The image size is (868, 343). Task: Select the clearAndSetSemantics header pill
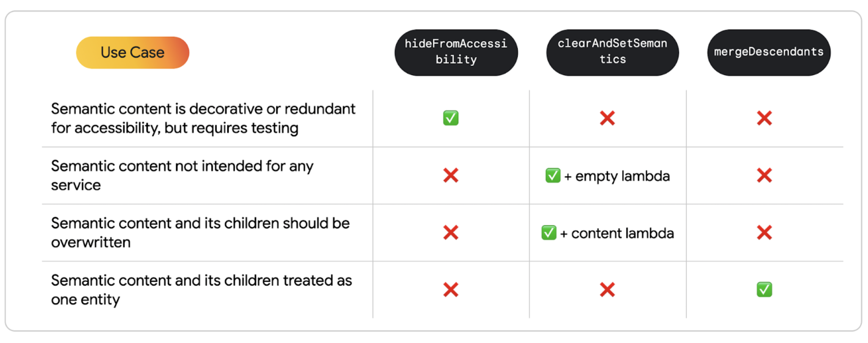[x=612, y=52]
